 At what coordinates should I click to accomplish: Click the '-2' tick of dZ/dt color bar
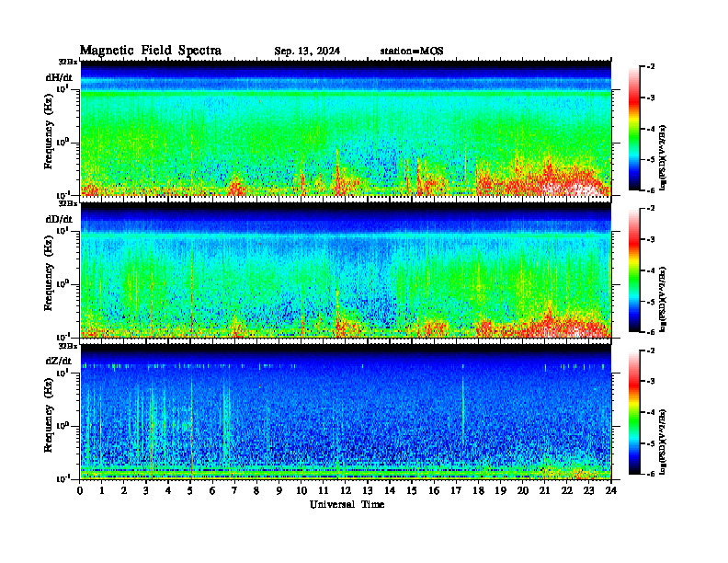coord(651,350)
